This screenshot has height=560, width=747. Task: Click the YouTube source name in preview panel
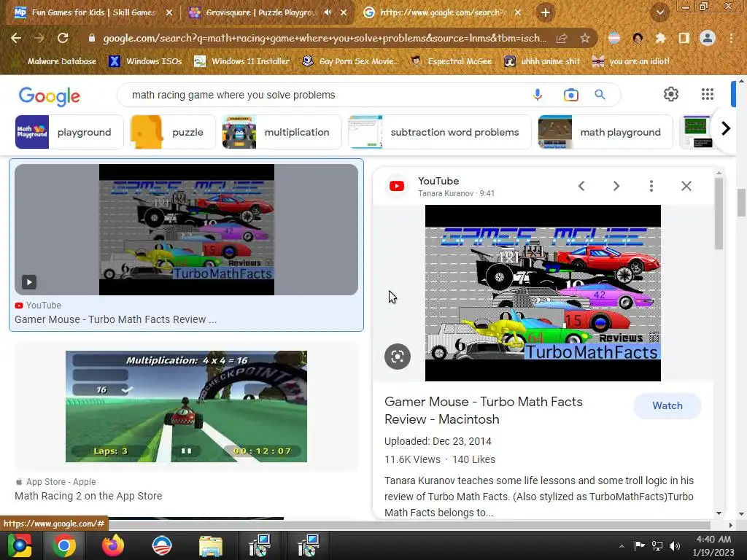coord(438,181)
